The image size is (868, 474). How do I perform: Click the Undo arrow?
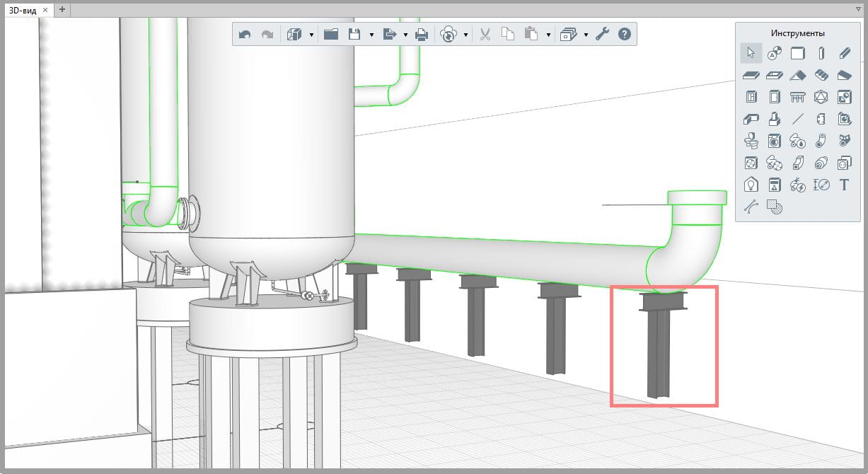(x=245, y=34)
